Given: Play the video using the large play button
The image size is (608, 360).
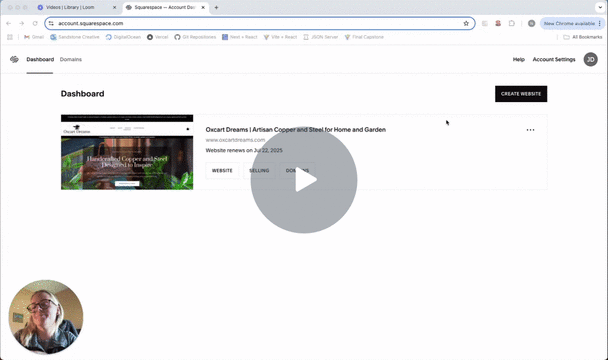Looking at the screenshot, I should point(304,180).
